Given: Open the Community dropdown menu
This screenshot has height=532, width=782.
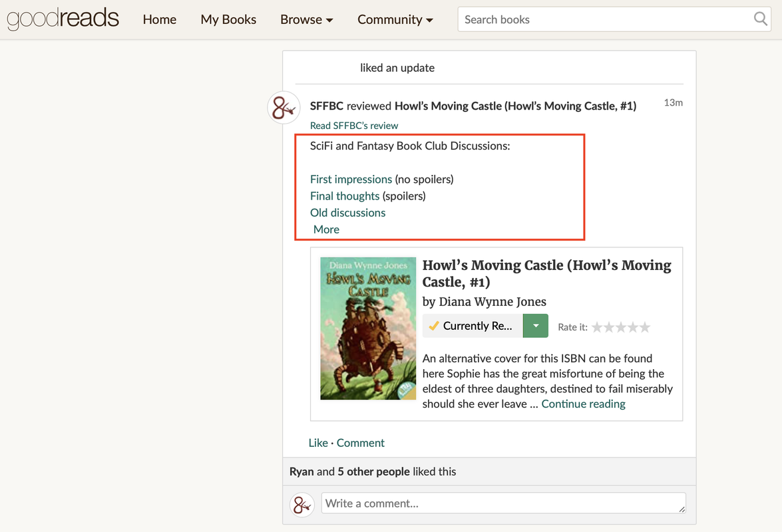Looking at the screenshot, I should point(395,19).
